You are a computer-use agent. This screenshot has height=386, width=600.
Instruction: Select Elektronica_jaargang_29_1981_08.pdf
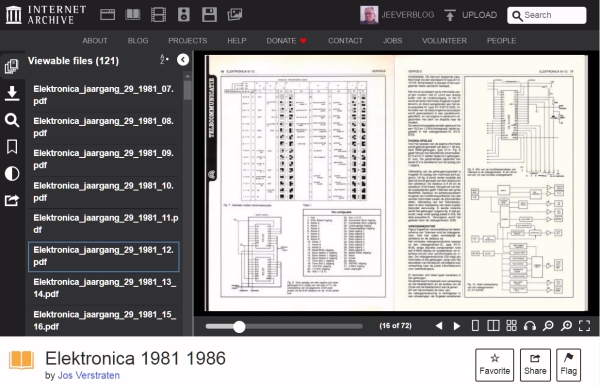(x=104, y=127)
